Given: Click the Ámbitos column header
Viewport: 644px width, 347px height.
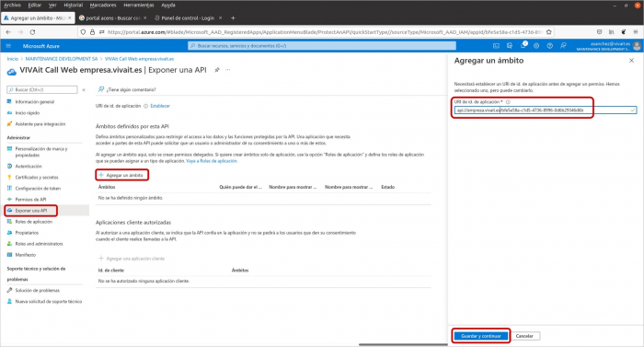Looking at the screenshot, I should (107, 187).
